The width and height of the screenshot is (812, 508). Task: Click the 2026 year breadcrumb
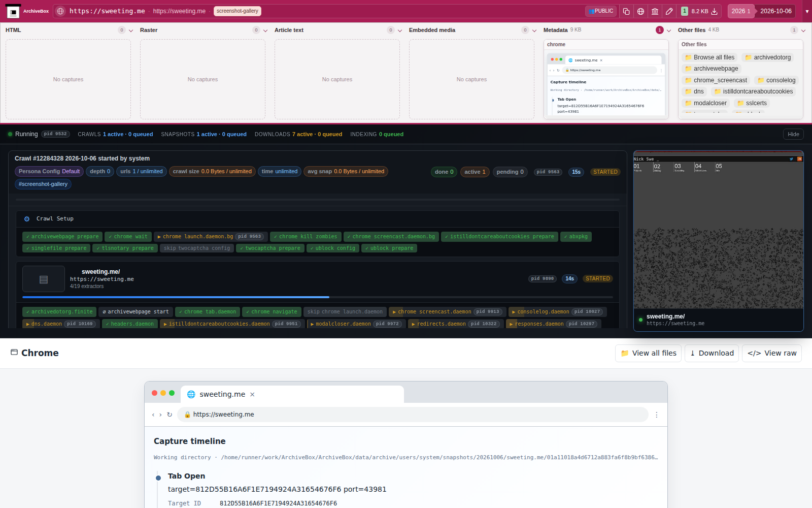coord(740,11)
